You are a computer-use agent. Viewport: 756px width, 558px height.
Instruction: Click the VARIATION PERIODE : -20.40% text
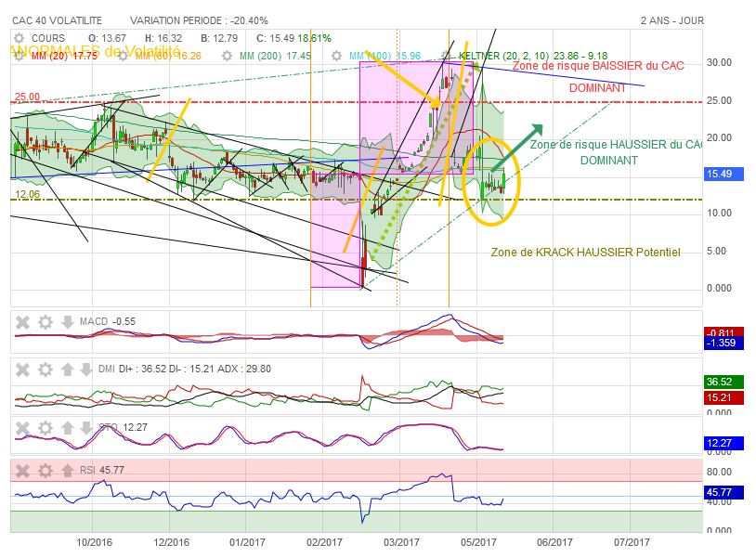tap(199, 20)
